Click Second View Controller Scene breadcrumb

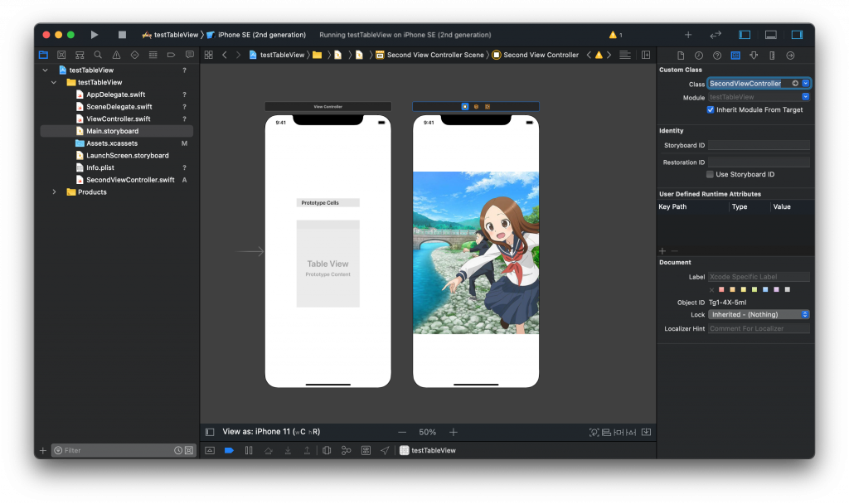[434, 55]
